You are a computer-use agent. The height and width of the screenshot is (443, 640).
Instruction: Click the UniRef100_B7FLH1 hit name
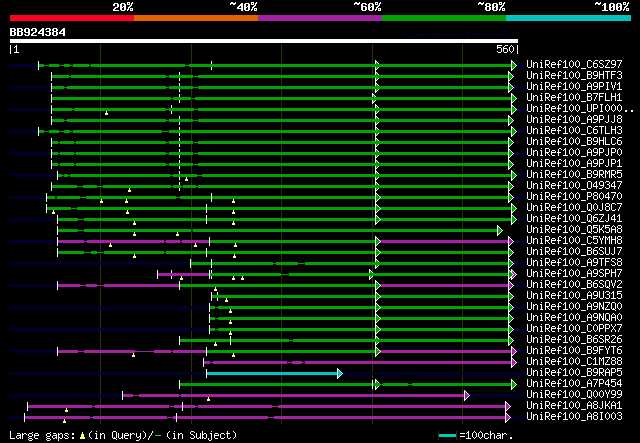pos(574,98)
